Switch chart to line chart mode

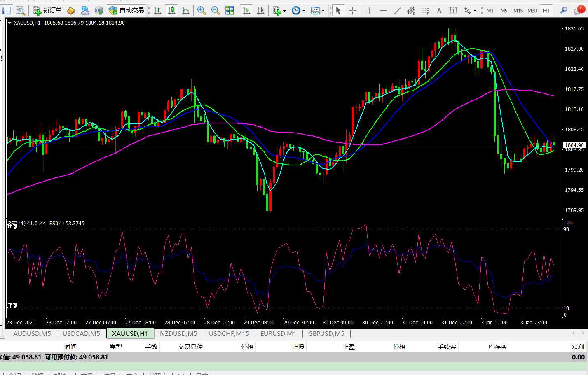coord(185,10)
